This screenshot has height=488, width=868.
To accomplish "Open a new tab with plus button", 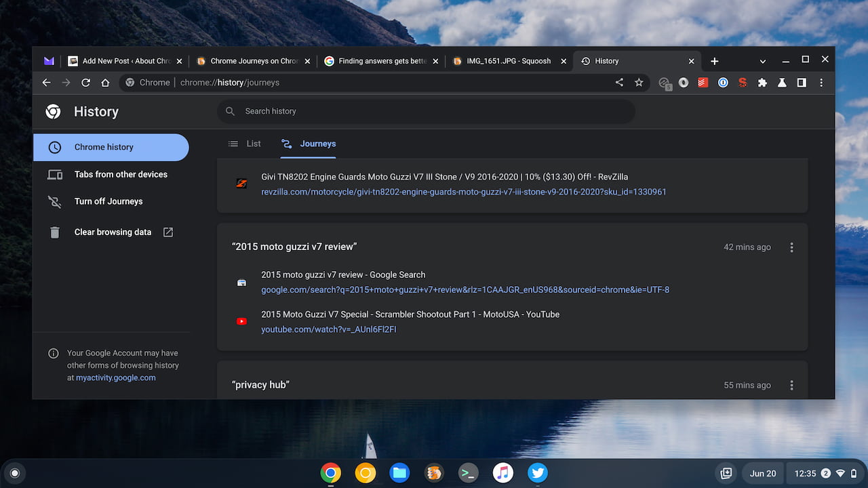I will click(714, 61).
